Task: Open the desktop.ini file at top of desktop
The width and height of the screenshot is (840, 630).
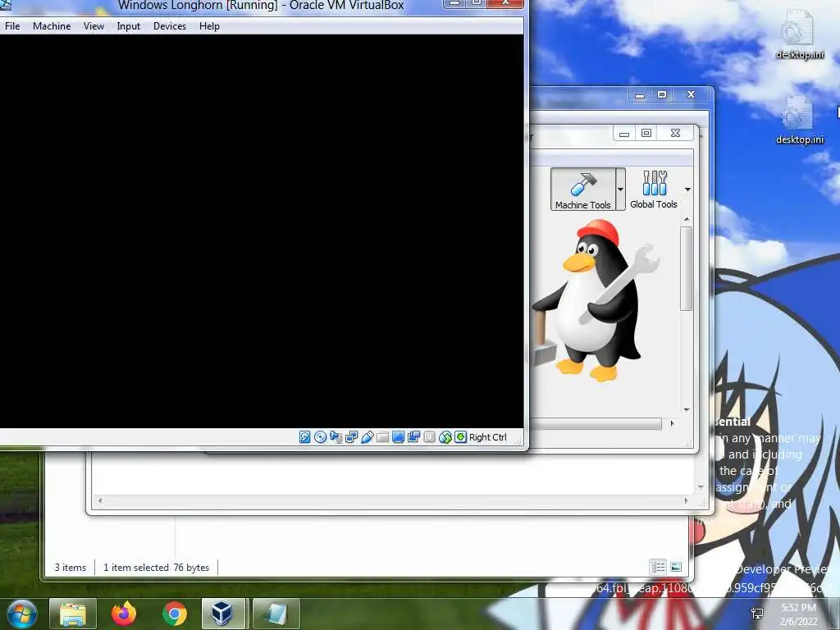Action: point(799,34)
